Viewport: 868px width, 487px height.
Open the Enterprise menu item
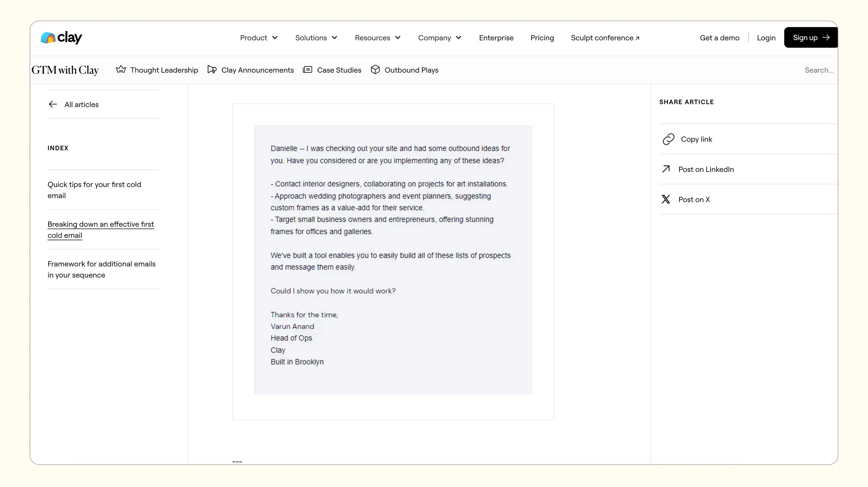click(x=496, y=38)
